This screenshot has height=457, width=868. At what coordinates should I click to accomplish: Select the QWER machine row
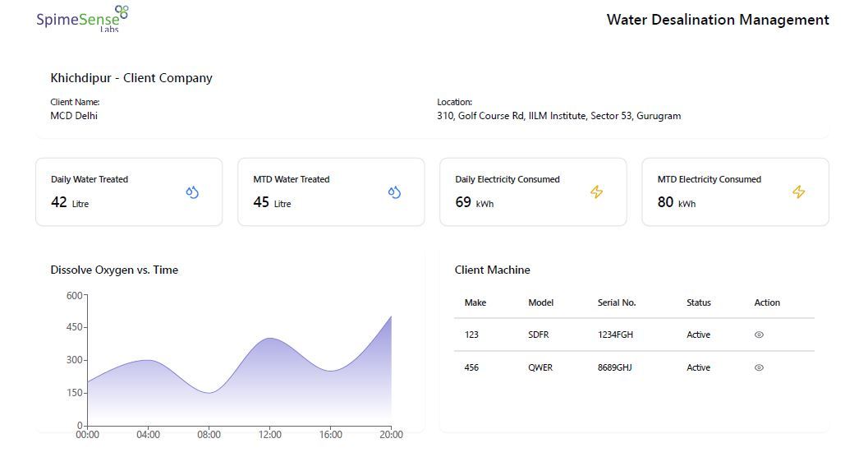click(x=540, y=368)
